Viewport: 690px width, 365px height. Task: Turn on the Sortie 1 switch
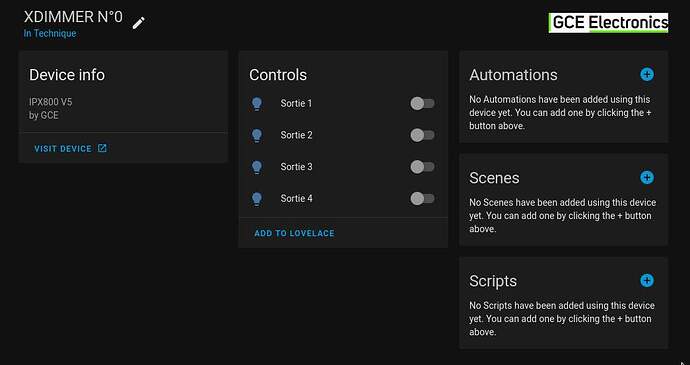click(x=422, y=103)
